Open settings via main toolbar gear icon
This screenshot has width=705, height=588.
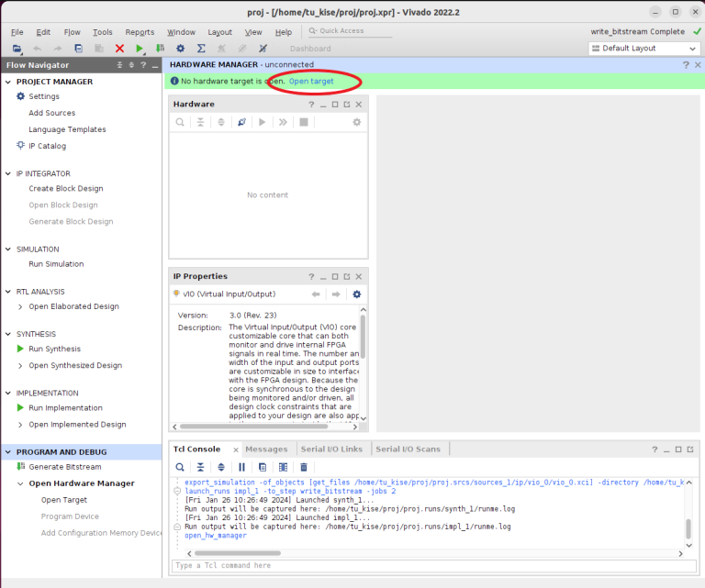(x=180, y=49)
